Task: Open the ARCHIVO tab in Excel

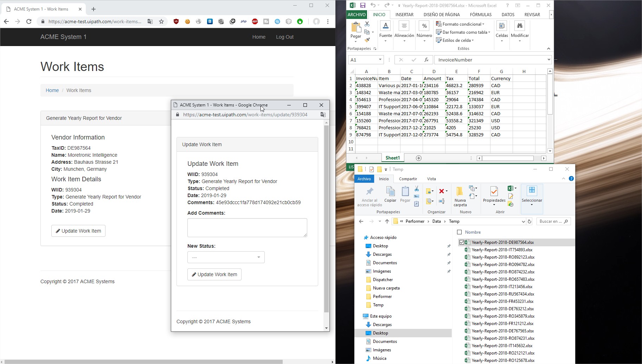Action: (357, 14)
